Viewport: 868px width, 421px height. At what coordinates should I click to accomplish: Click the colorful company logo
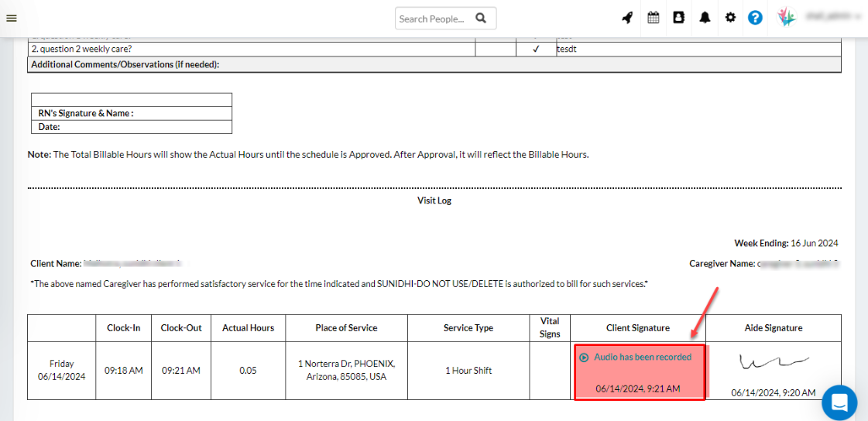tap(786, 17)
